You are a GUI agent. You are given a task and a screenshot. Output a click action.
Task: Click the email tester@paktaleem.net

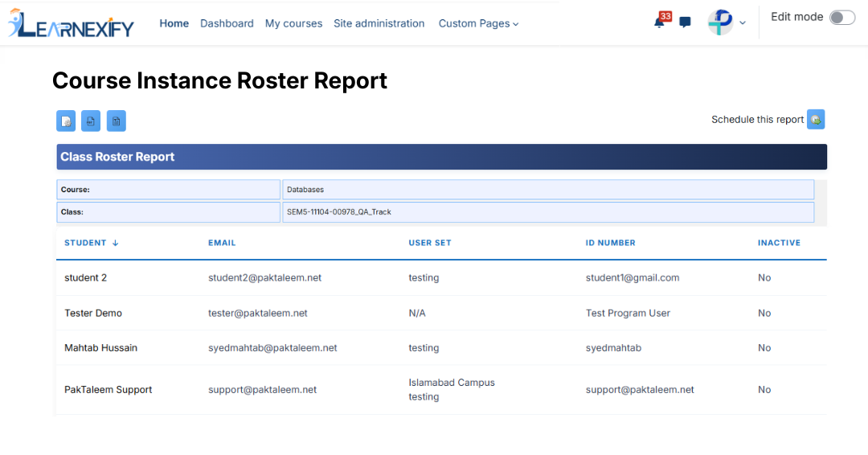point(257,314)
